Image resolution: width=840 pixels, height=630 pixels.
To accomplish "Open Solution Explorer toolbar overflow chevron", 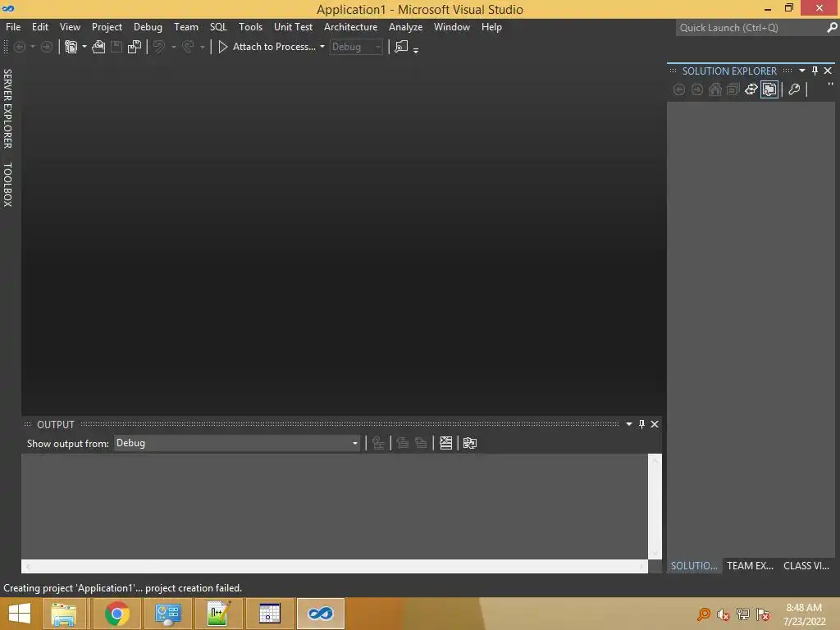I will 830,85.
